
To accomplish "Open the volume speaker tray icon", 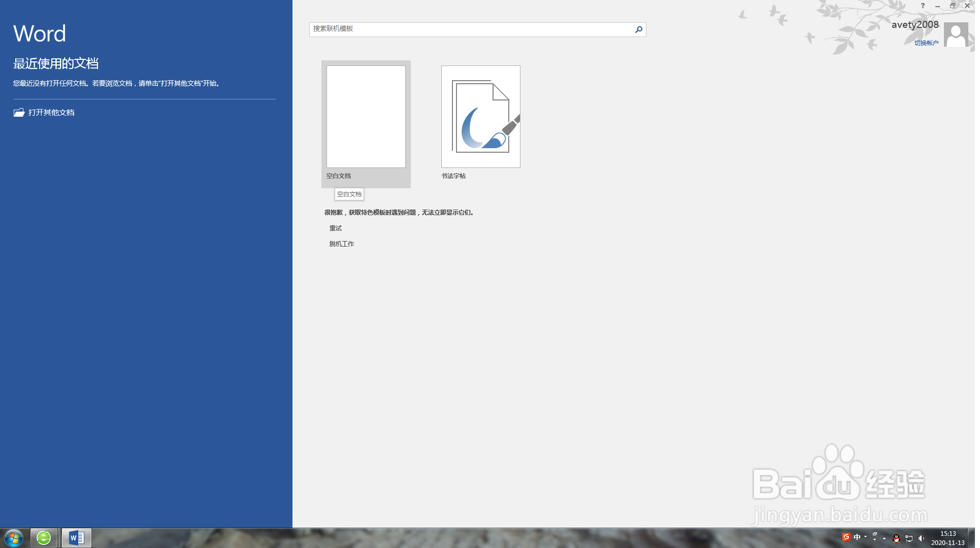I will tap(922, 538).
